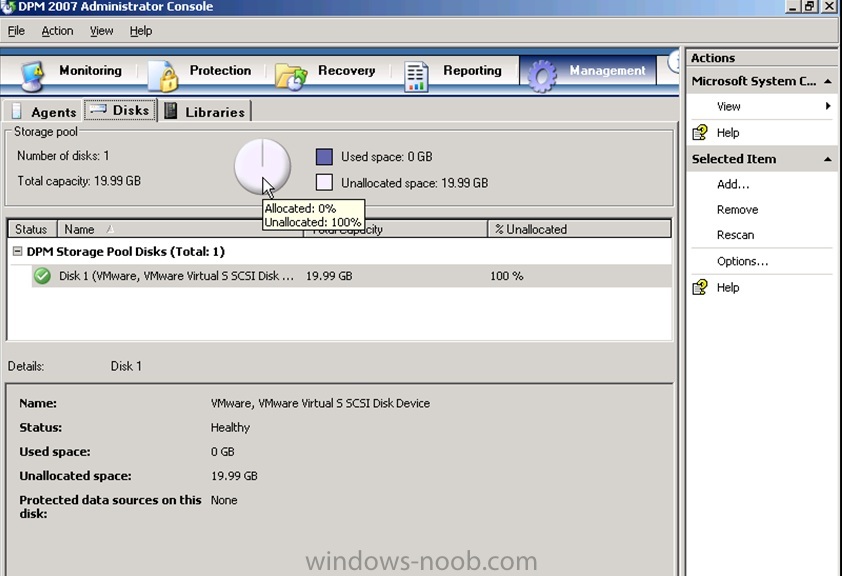Viewport: 842px width, 576px height.
Task: Open the Reporting chart icon
Action: (416, 77)
